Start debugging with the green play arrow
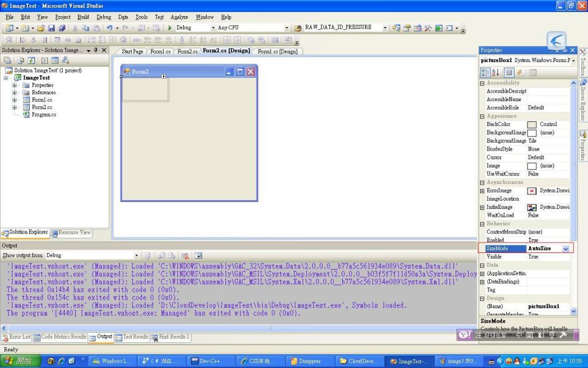The width and height of the screenshot is (588, 368). (170, 28)
